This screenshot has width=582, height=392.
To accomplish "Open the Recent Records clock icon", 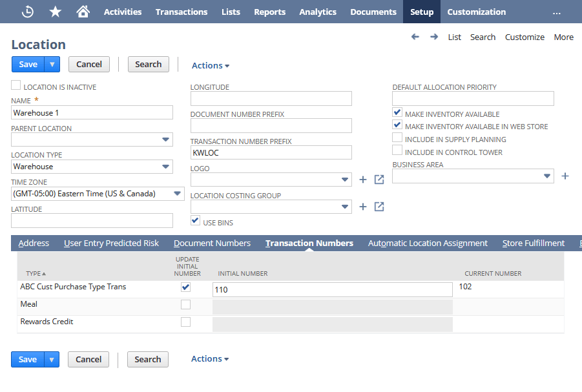I will (x=28, y=12).
